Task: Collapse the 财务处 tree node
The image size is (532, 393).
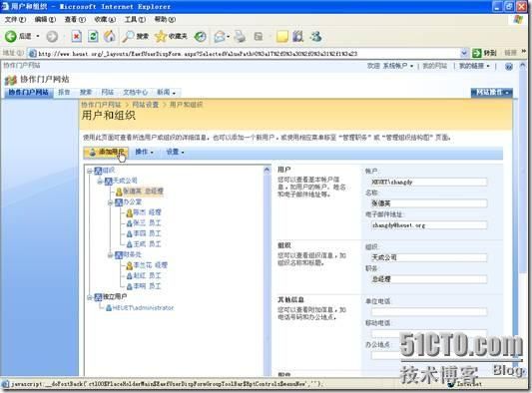Action: click(x=110, y=255)
